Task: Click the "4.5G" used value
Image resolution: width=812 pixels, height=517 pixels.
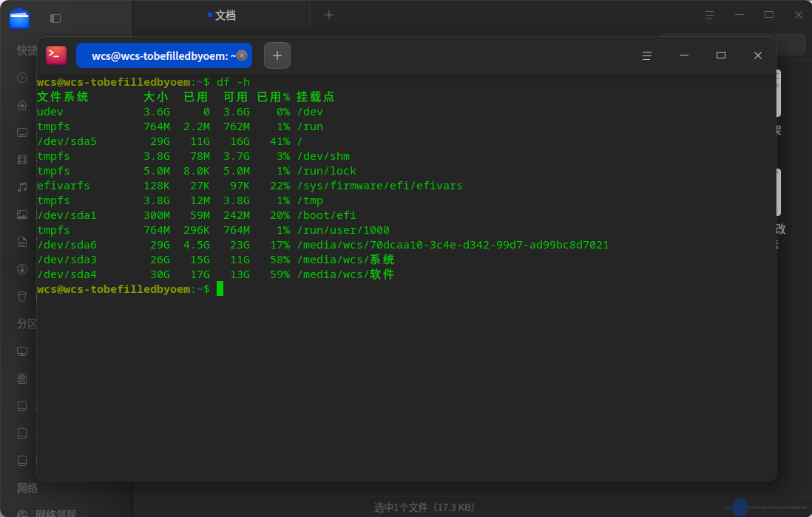Action: (x=197, y=245)
